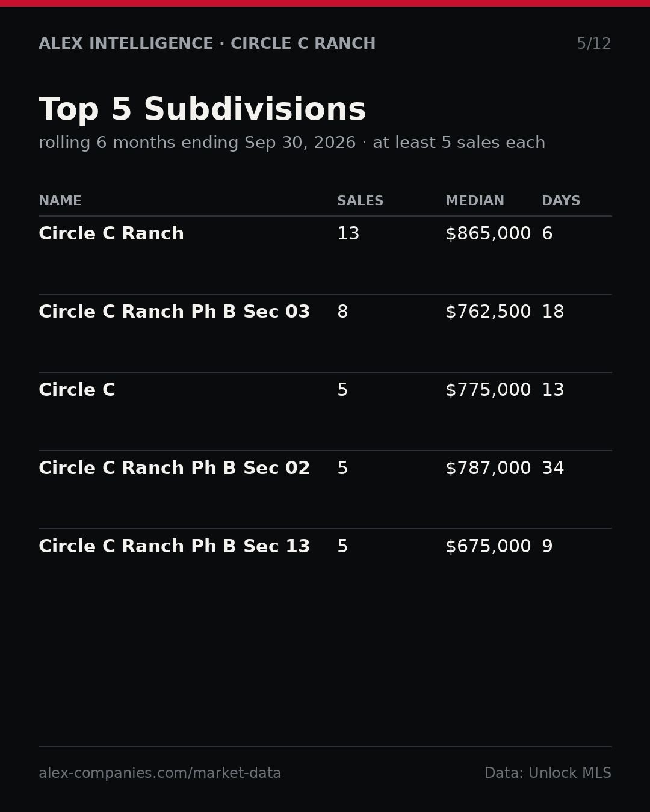The height and width of the screenshot is (812, 650).
Task: Click the $762,500 median price
Action: (488, 312)
